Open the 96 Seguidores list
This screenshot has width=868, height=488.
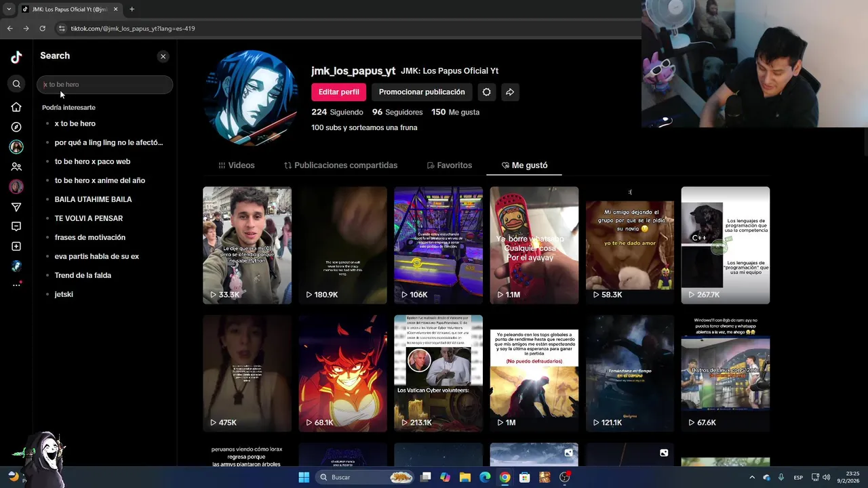[x=397, y=112]
